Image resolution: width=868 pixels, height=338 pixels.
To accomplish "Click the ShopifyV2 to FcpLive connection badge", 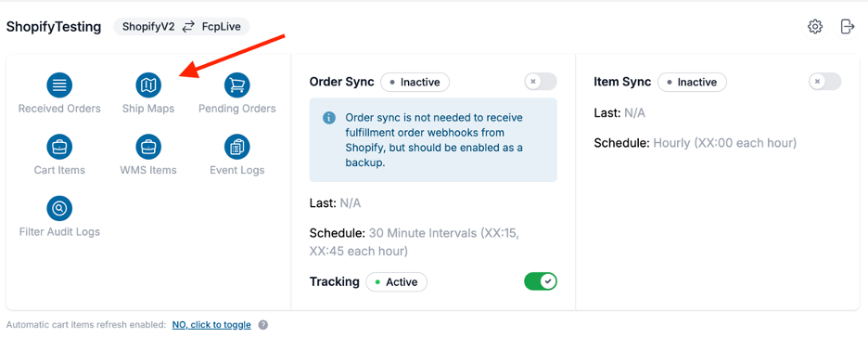I will (182, 27).
